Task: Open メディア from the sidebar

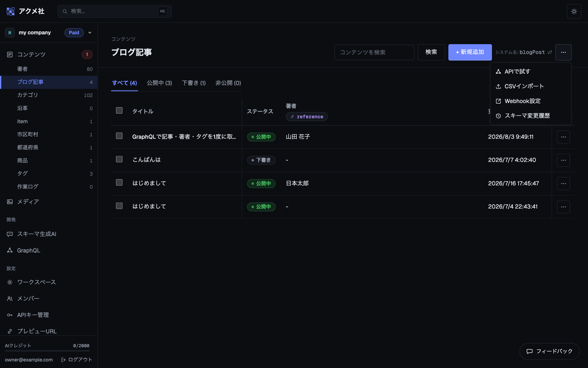Action: point(49,202)
